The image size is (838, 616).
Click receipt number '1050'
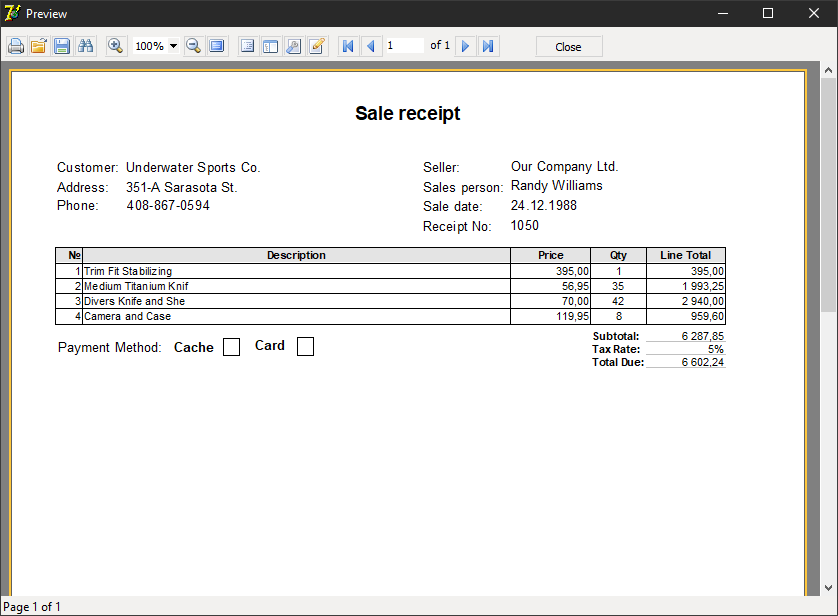pyautogui.click(x=525, y=225)
